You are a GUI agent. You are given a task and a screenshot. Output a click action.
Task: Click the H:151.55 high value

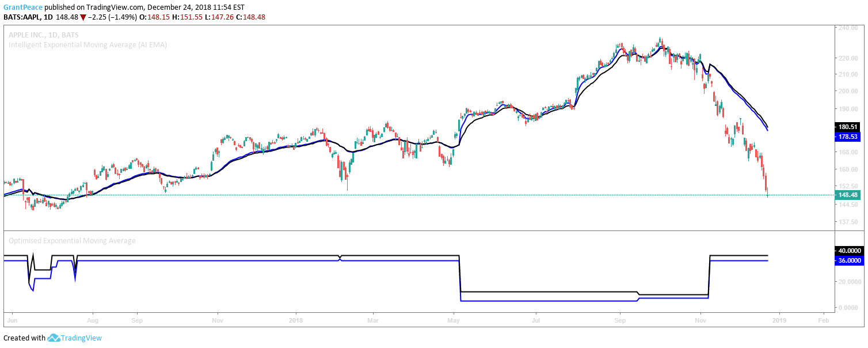(186, 17)
